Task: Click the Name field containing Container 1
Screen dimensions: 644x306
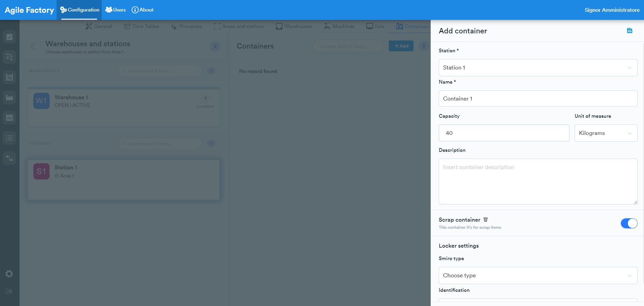Action: (x=538, y=99)
